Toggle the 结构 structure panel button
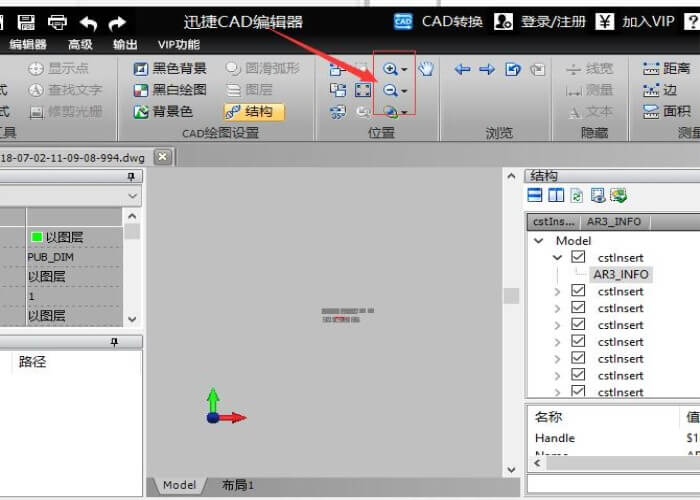 coord(254,112)
